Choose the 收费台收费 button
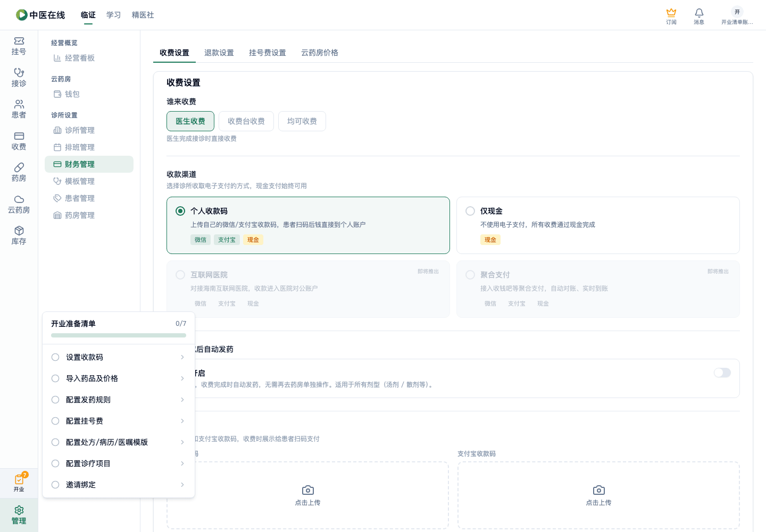 [246, 121]
